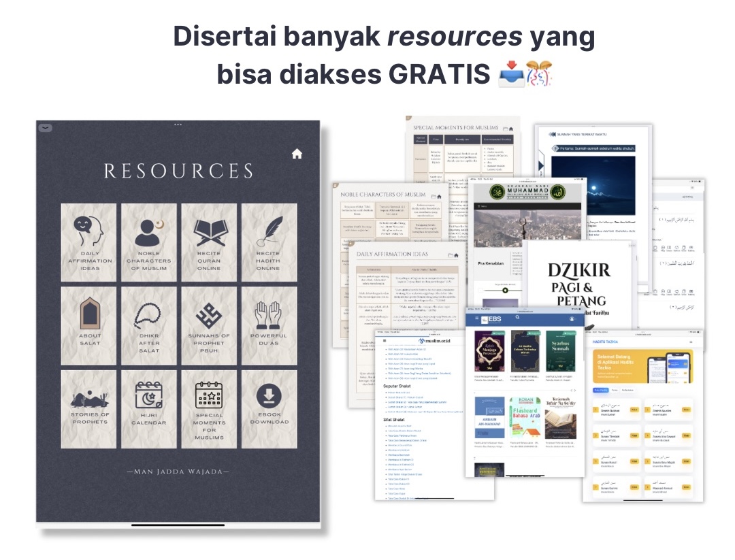Click the RESOURCES page title
The height and width of the screenshot is (560, 735).
pos(178,171)
